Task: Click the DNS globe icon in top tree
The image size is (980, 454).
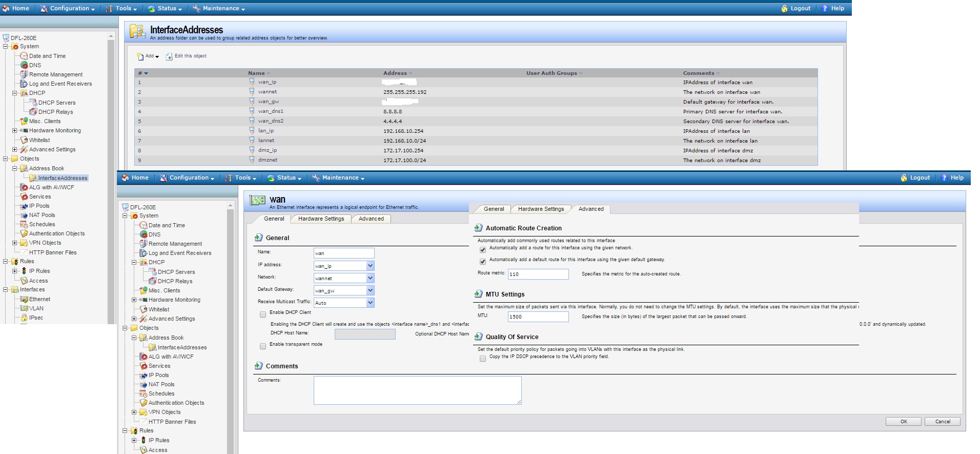Action: tap(24, 65)
